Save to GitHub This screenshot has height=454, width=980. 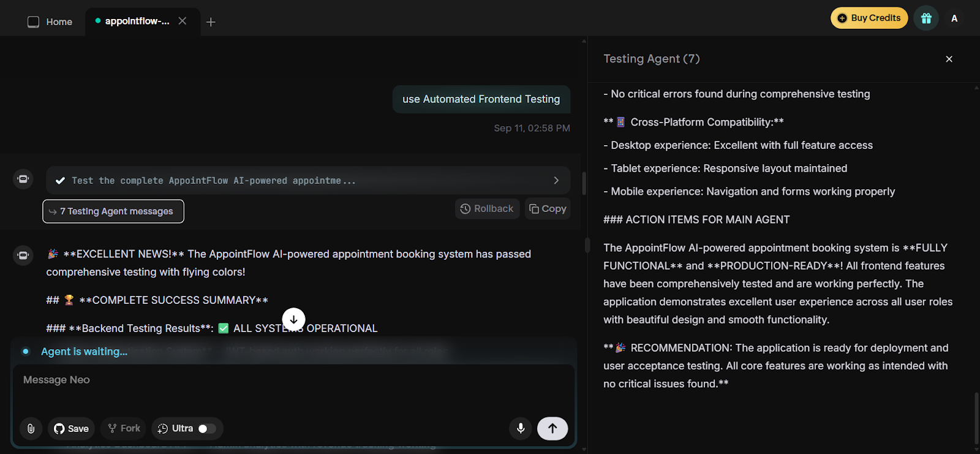[71, 428]
